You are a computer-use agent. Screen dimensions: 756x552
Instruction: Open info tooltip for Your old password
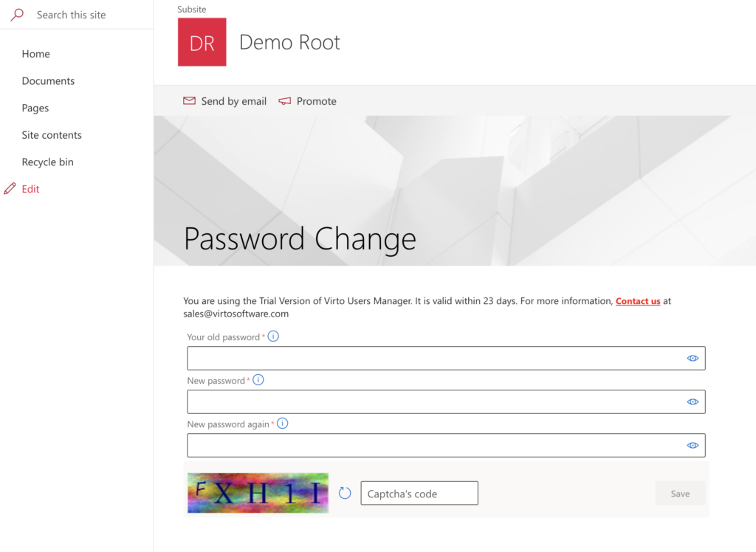273,337
